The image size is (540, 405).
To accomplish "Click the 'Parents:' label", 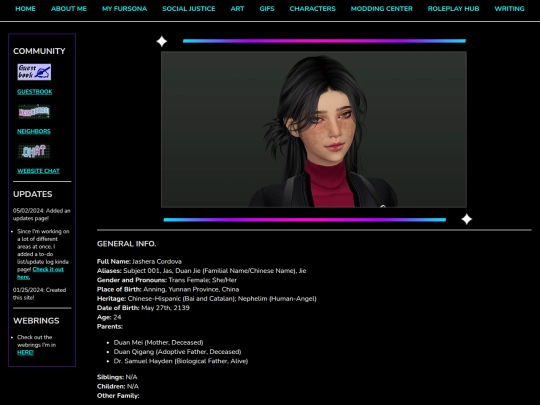I will click(x=110, y=326).
